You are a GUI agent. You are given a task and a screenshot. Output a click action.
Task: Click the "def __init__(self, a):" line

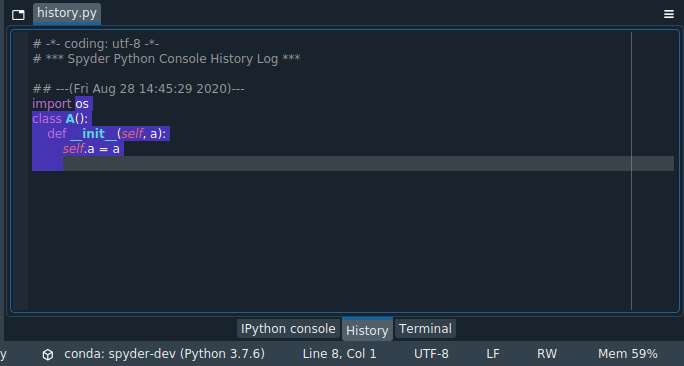pyautogui.click(x=107, y=133)
